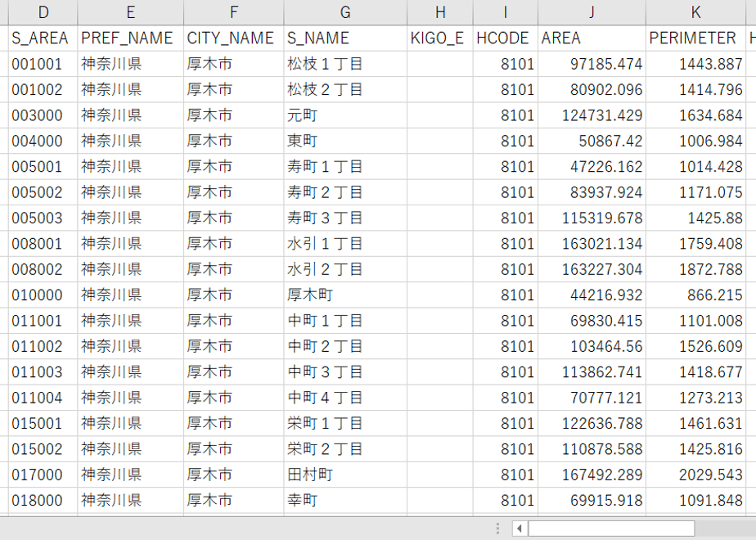This screenshot has height=540, width=756.
Task: Click the horizontal scrollbar left arrow
Action: (520, 529)
